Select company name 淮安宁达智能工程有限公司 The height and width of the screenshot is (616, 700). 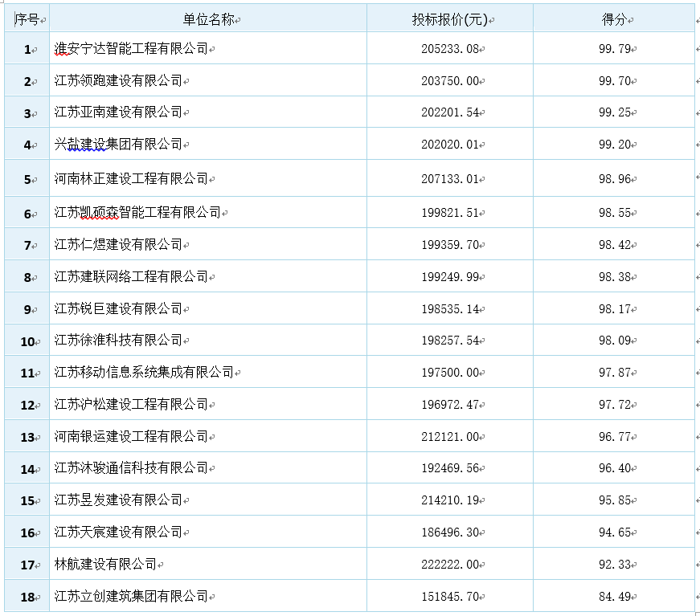[131, 48]
